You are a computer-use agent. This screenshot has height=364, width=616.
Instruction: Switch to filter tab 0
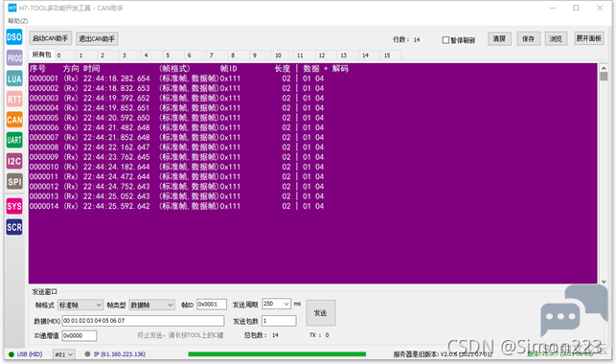coord(59,56)
